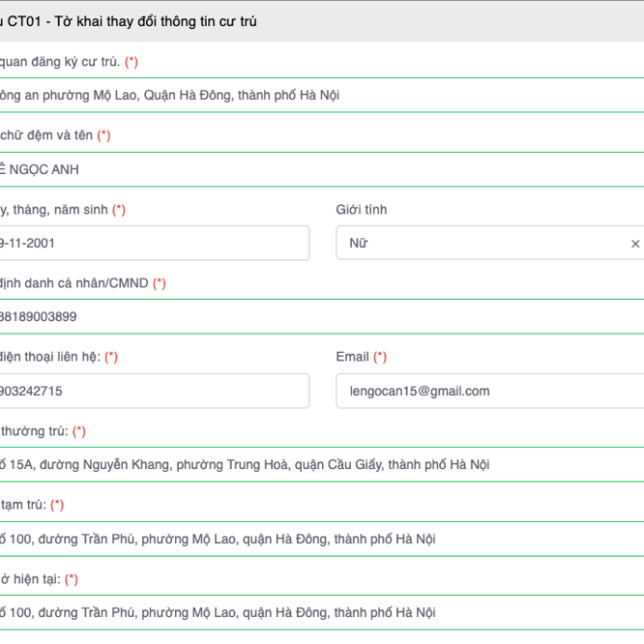Click the 'tháng, năm sinh' label
The height and width of the screenshot is (644, 644).
(54, 210)
